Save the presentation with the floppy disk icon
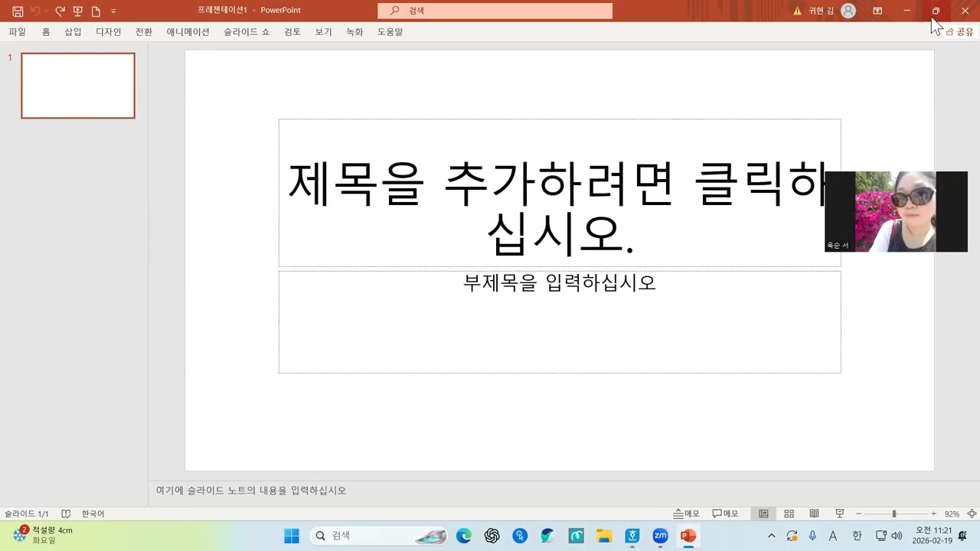The height and width of the screenshot is (551, 980). (x=18, y=11)
